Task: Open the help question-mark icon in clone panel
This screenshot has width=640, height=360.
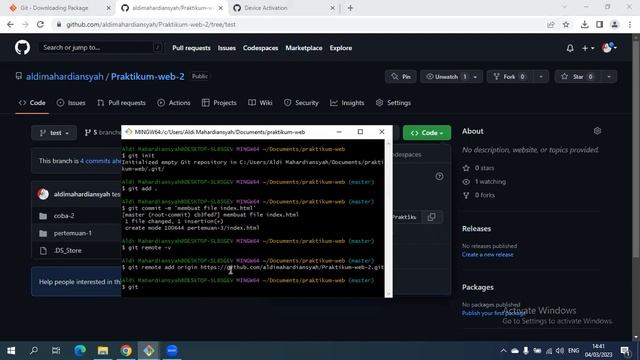Action: 439,176
